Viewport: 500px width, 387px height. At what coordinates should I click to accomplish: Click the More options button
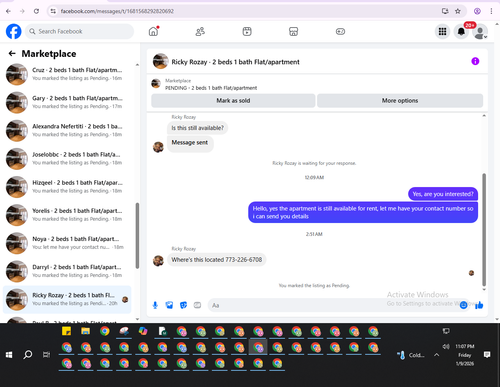pyautogui.click(x=400, y=101)
